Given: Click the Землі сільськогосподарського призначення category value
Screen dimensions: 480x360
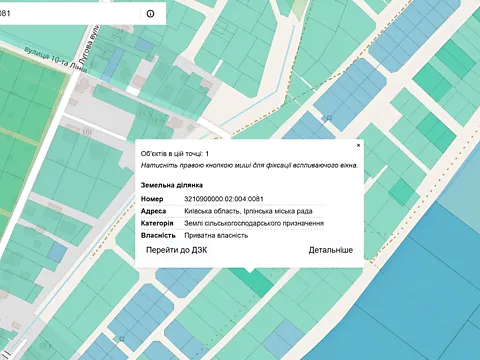Looking at the screenshot, I should click(254, 223).
